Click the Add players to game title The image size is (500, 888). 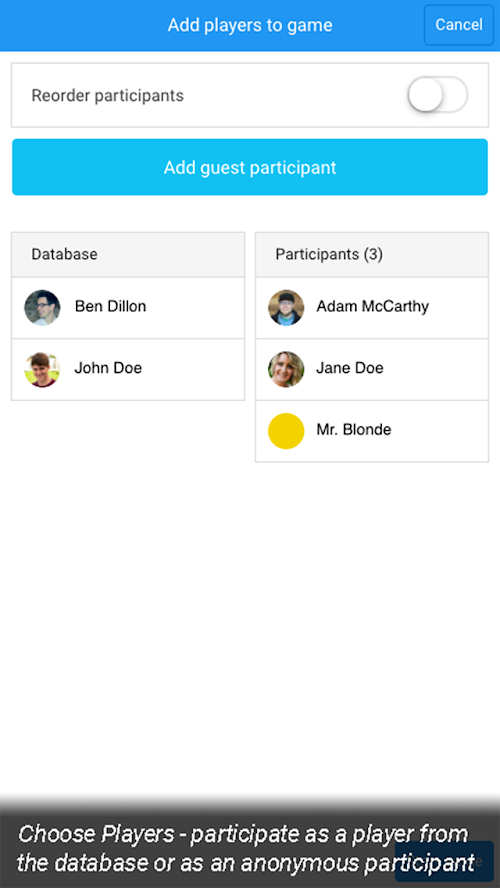pyautogui.click(x=250, y=25)
